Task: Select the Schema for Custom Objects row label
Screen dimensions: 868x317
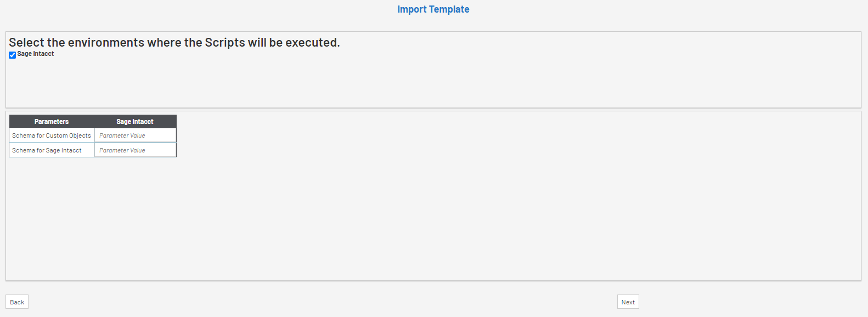Action: (x=52, y=135)
